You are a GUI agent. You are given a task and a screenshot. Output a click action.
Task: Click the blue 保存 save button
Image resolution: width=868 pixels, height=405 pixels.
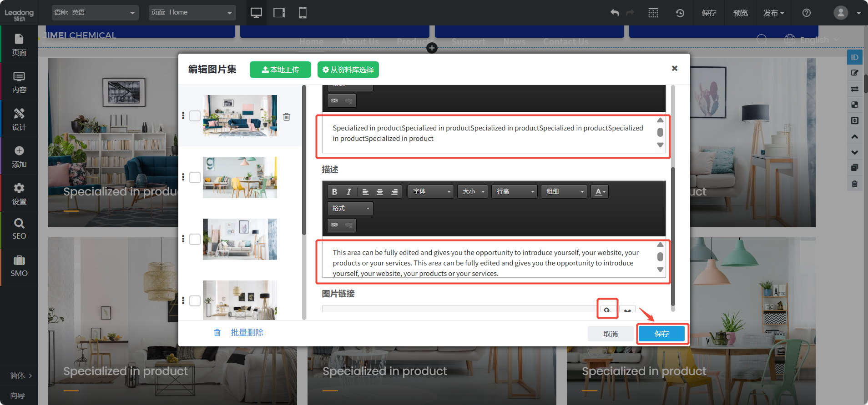pos(661,334)
